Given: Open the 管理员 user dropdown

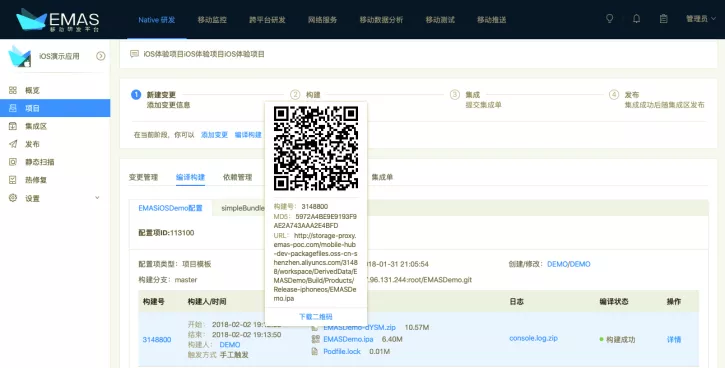Looking at the screenshot, I should coord(700,19).
